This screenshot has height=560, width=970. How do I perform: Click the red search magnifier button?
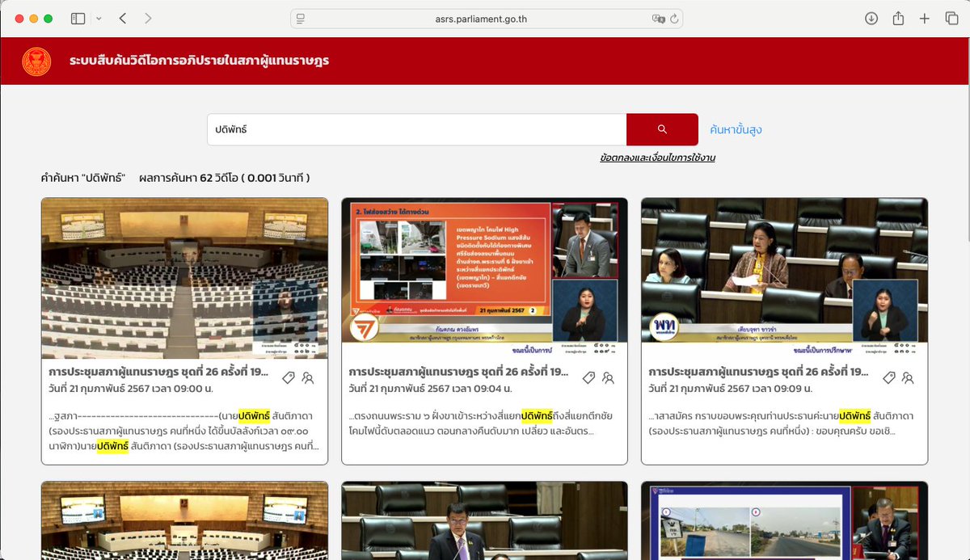662,129
